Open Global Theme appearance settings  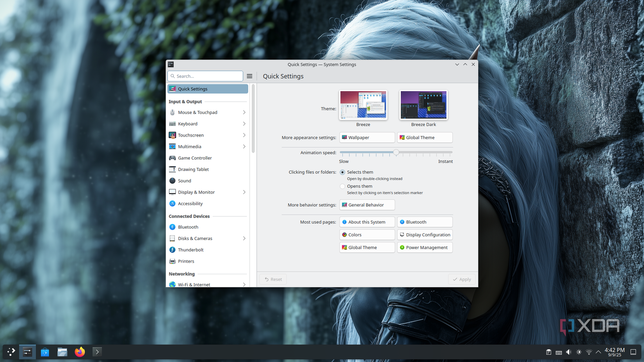pyautogui.click(x=424, y=137)
